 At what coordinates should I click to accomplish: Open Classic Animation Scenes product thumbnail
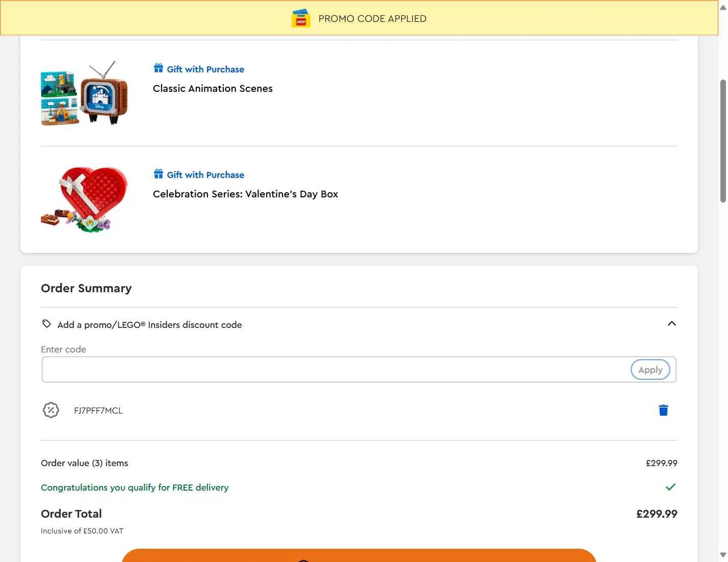pyautogui.click(x=84, y=93)
